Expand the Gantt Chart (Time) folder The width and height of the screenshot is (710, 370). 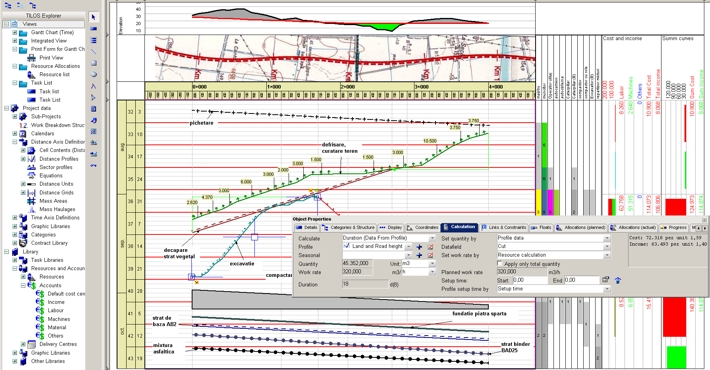coord(14,33)
